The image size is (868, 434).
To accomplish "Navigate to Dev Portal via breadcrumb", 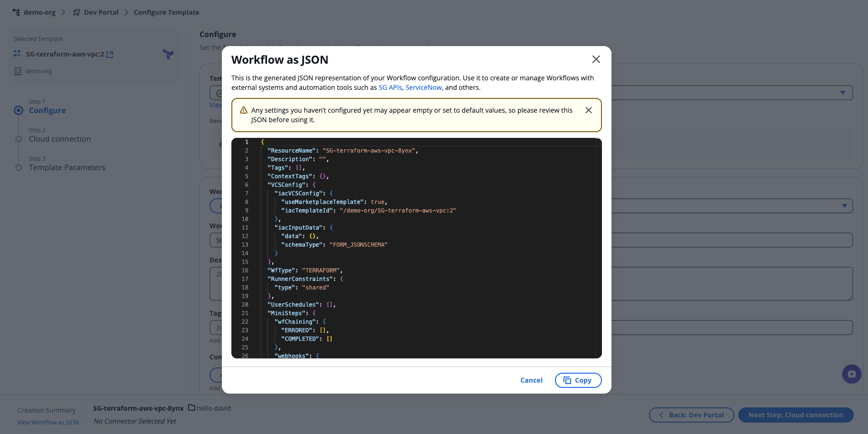I will [102, 12].
